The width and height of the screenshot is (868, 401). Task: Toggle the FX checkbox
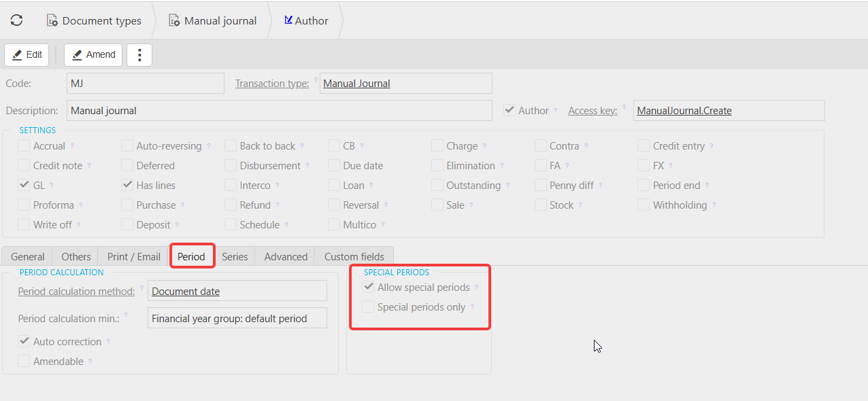[x=644, y=165]
